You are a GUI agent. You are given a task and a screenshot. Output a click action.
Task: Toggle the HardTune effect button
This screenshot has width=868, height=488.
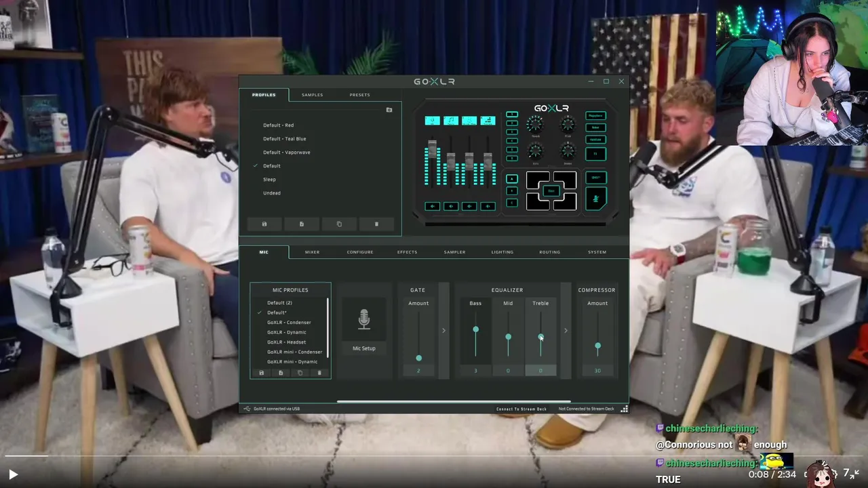596,140
